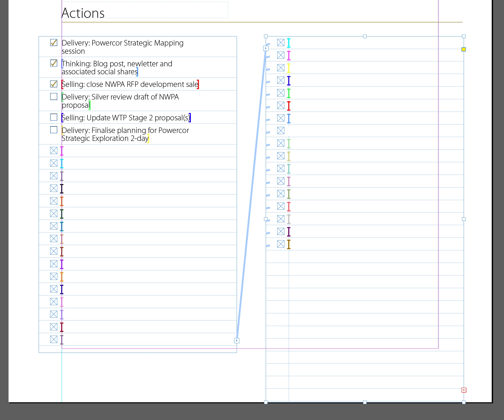This screenshot has height=420, width=504.
Task: Click the crossed box beside the cyan marker, left frame
Action: tap(54, 163)
